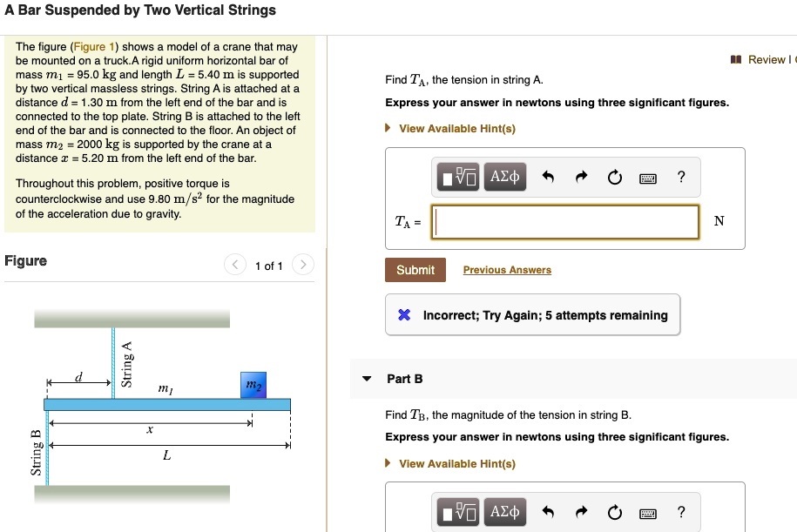Click the undo arrow in Part B toolbar
This screenshot has height=532, width=797.
[x=548, y=512]
